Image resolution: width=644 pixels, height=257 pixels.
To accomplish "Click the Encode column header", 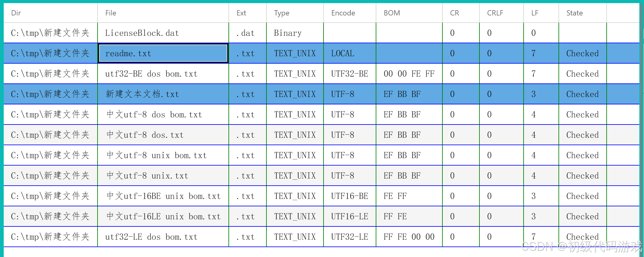I will [x=343, y=13].
